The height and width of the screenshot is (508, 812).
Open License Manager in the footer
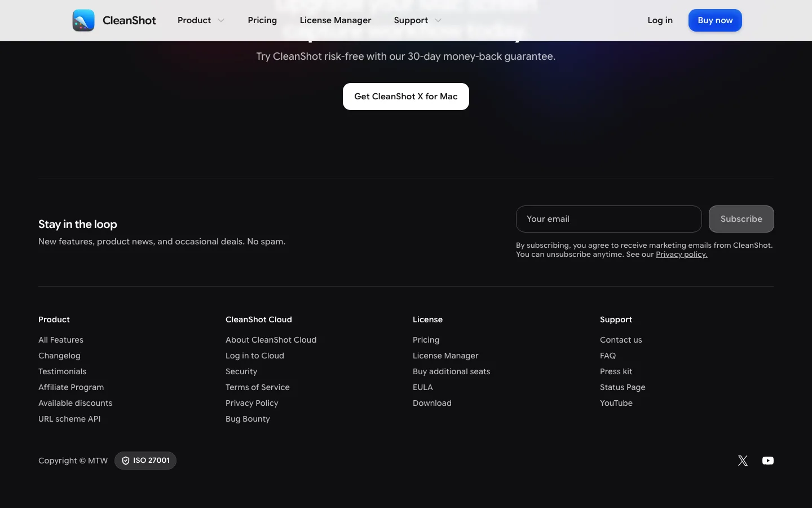[x=445, y=356]
